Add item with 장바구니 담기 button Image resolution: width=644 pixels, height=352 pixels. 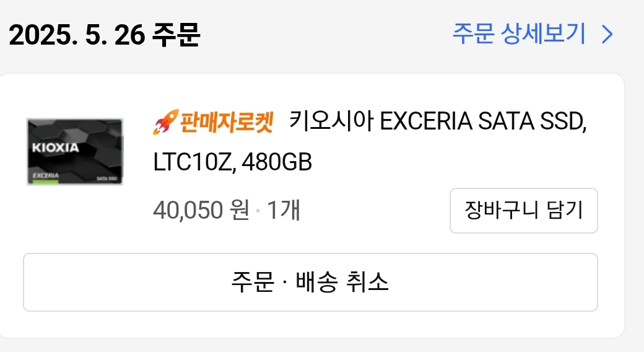(524, 211)
